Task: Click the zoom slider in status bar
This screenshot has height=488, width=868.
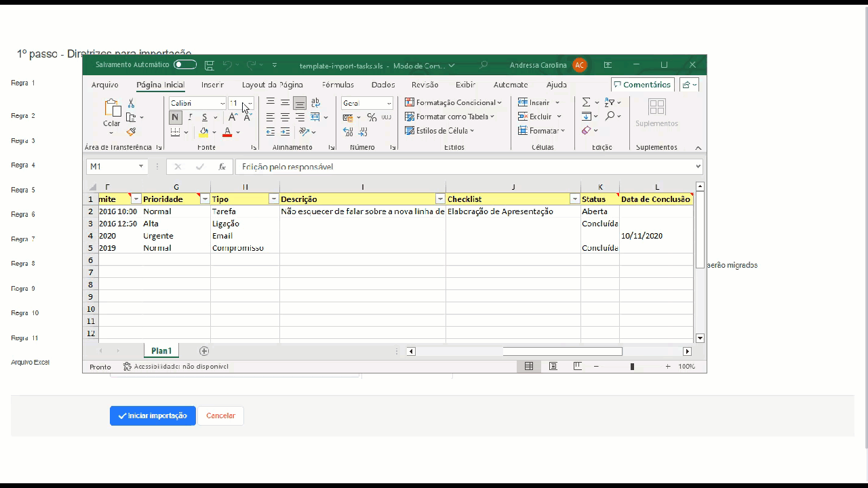Action: [632, 367]
